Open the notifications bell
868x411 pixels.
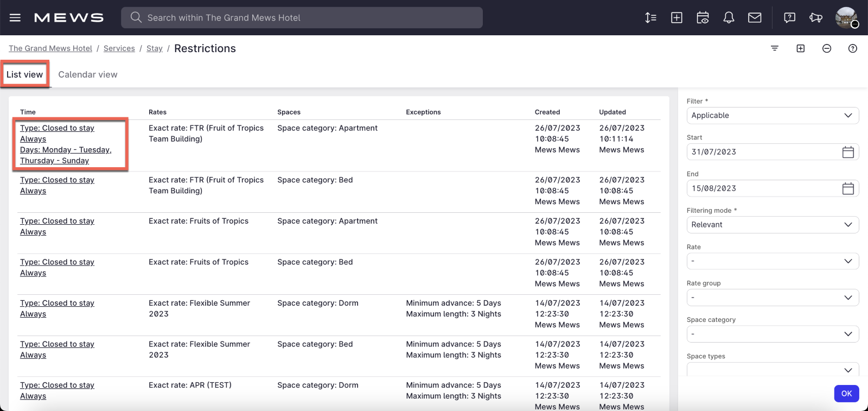(729, 17)
